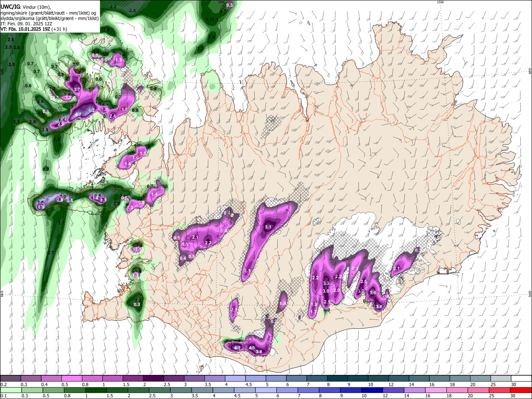Click the rain swatch between 25 and 30
532x399 pixels.
(x=500, y=390)
